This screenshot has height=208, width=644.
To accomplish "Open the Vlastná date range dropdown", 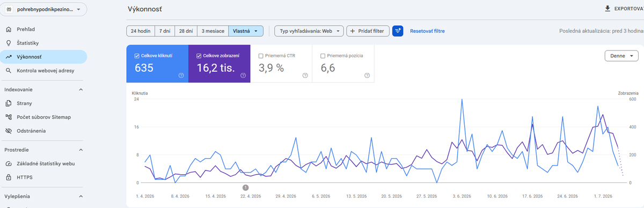I will (x=246, y=31).
